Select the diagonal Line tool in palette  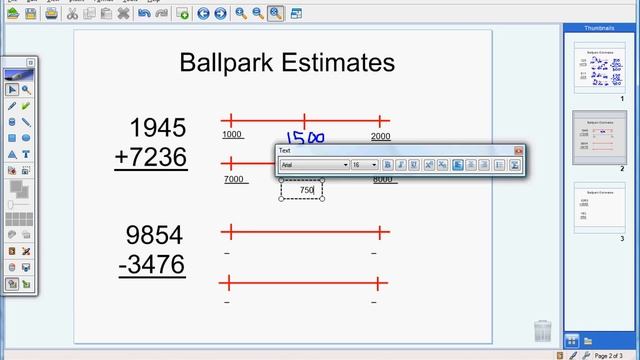point(26,122)
